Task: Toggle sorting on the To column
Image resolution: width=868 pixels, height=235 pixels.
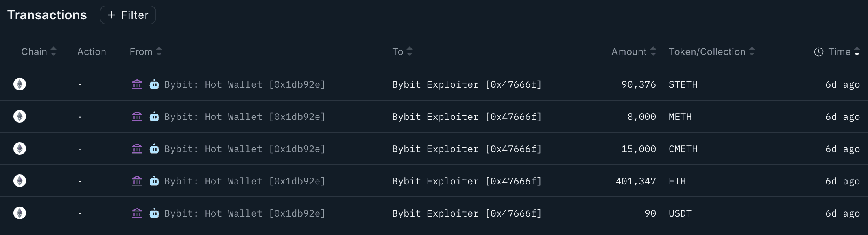Action: (409, 51)
